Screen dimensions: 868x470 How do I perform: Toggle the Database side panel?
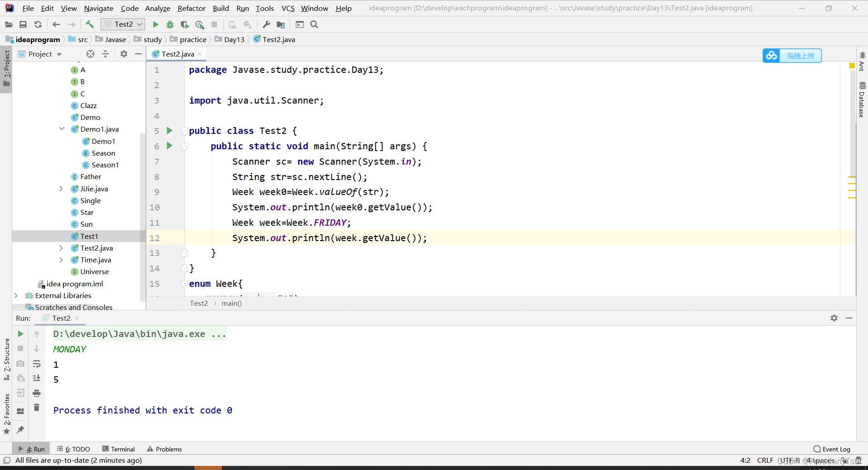pos(862,100)
